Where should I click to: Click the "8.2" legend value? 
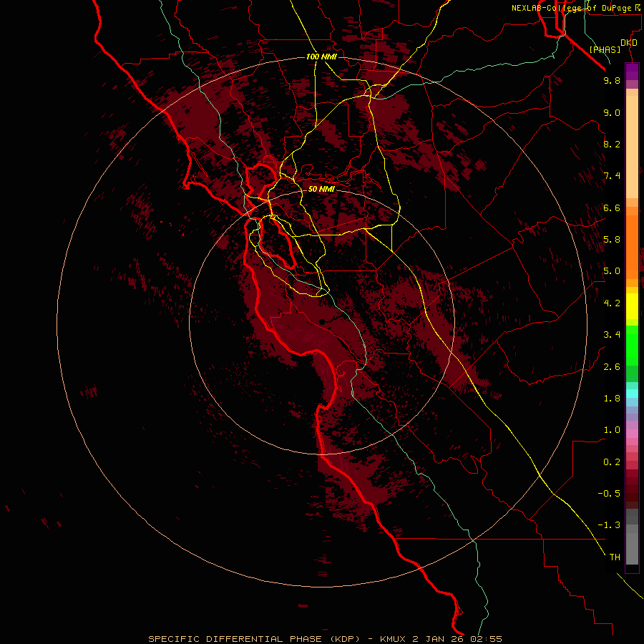click(x=612, y=144)
